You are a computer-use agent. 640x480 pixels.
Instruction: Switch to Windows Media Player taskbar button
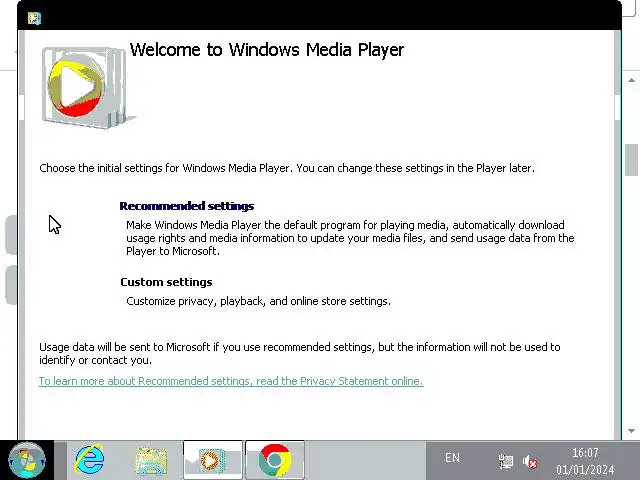pyautogui.click(x=213, y=460)
